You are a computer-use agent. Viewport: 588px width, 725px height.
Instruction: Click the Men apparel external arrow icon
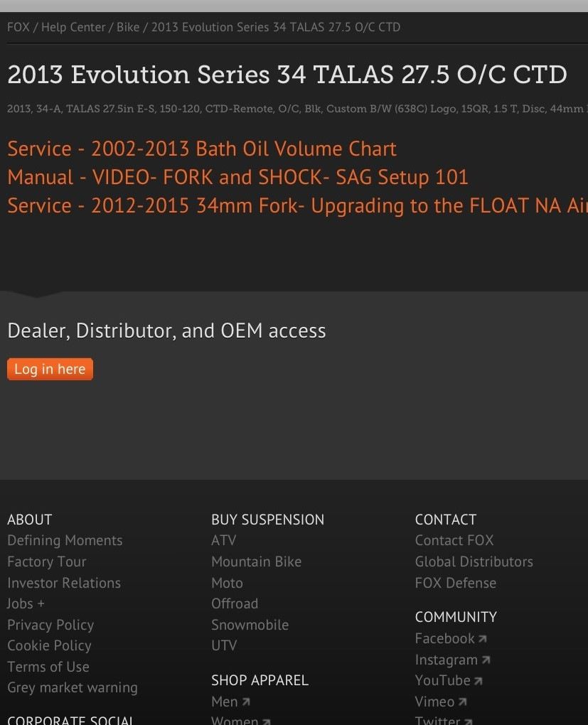point(246,702)
